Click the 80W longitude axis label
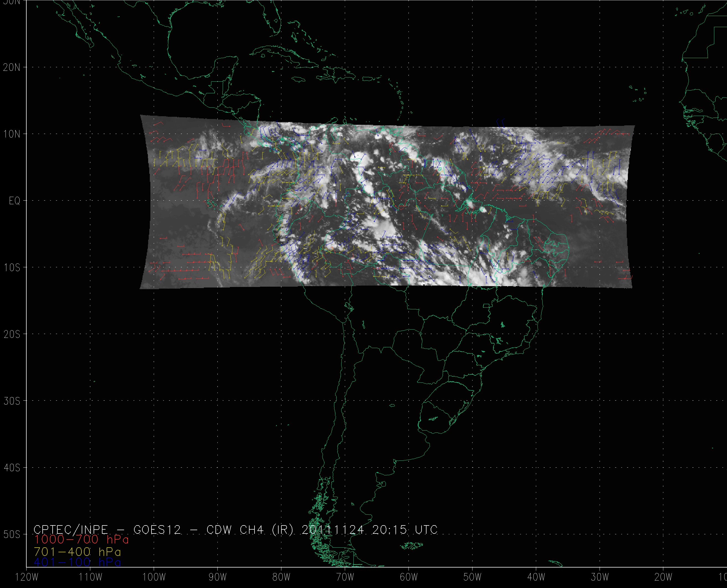This screenshot has width=727, height=588. tap(281, 577)
